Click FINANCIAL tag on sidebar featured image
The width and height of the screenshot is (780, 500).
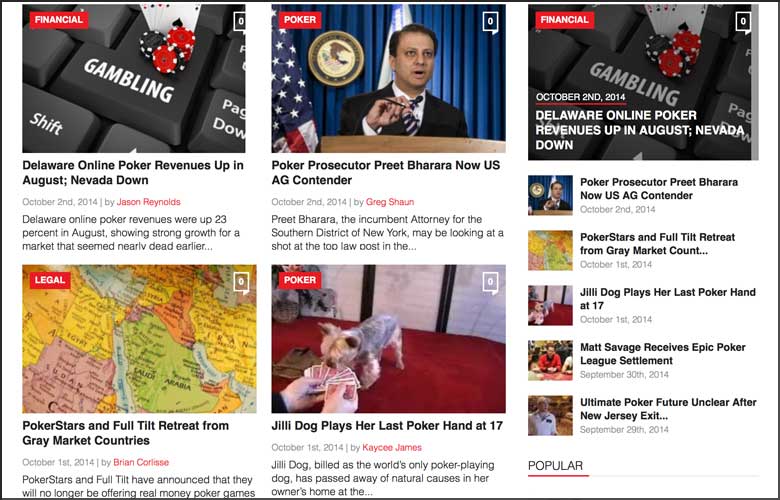(565, 20)
